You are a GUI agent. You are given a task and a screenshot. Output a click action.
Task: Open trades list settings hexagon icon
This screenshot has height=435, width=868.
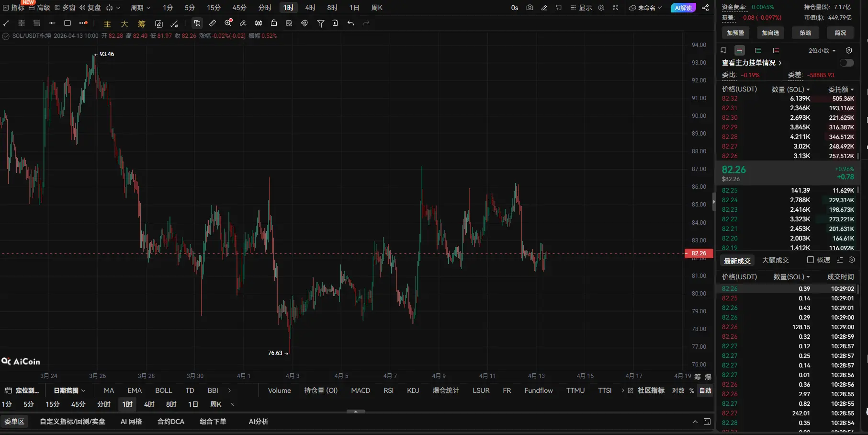[x=852, y=260]
